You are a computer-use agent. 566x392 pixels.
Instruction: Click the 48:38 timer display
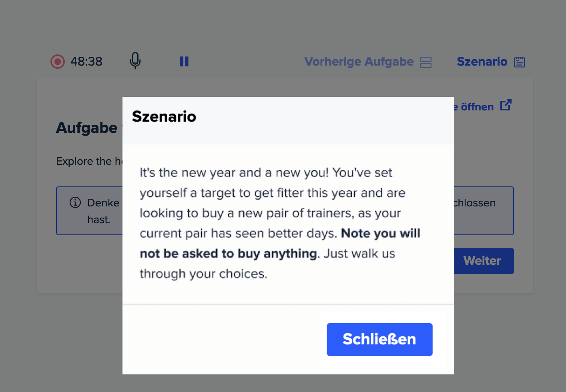86,62
